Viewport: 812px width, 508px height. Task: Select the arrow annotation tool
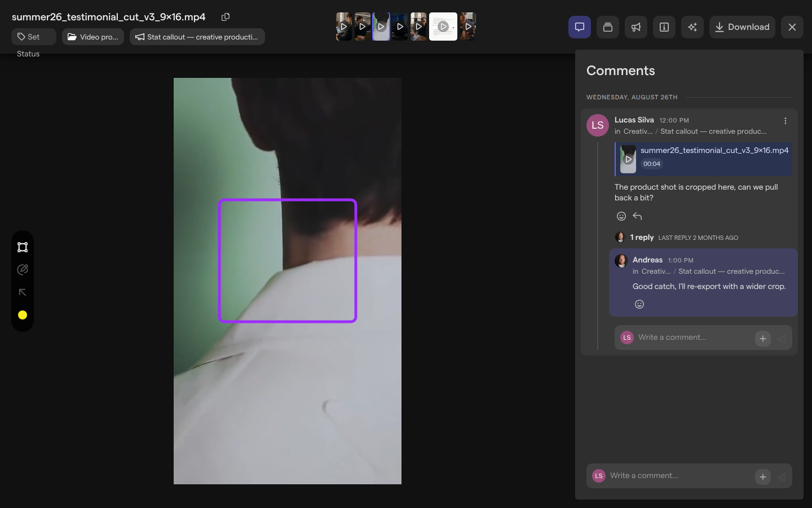pyautogui.click(x=23, y=292)
